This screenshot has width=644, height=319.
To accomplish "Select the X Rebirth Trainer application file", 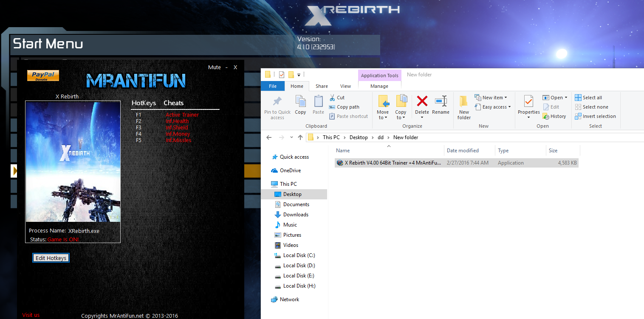I will tap(393, 163).
